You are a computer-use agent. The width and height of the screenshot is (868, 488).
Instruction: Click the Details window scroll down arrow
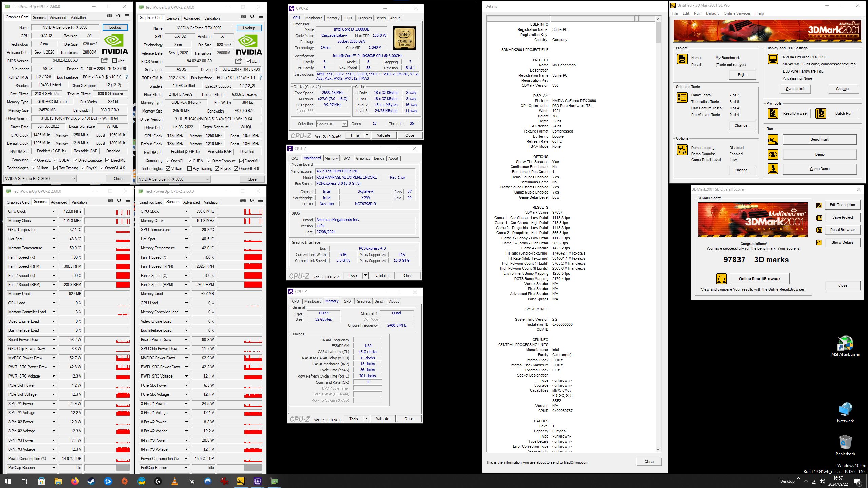pyautogui.click(x=658, y=449)
